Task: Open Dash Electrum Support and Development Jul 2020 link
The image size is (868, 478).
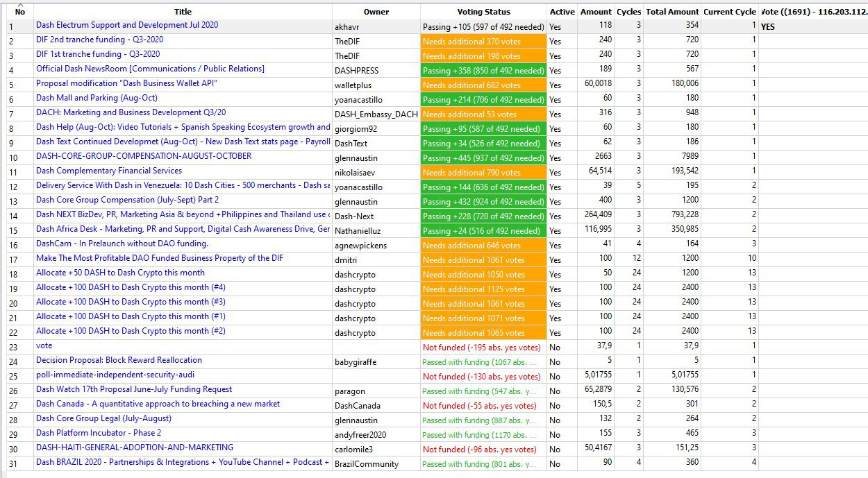Action: tap(127, 25)
